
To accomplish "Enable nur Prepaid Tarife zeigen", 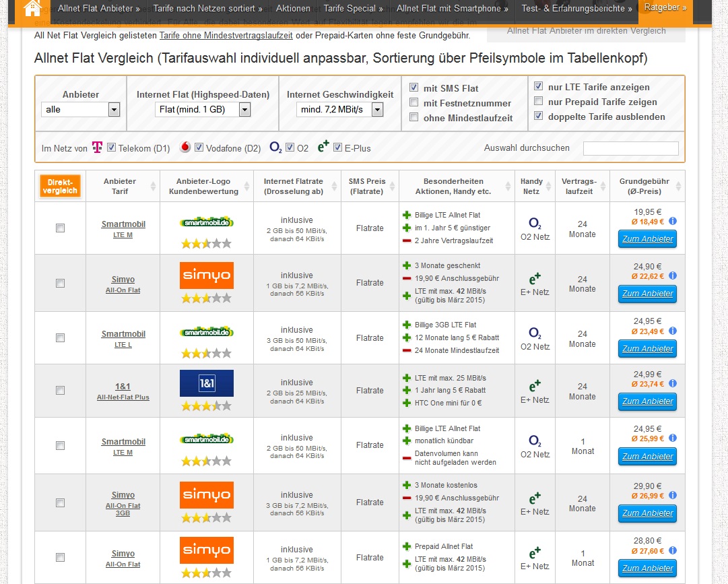I will tap(538, 101).
